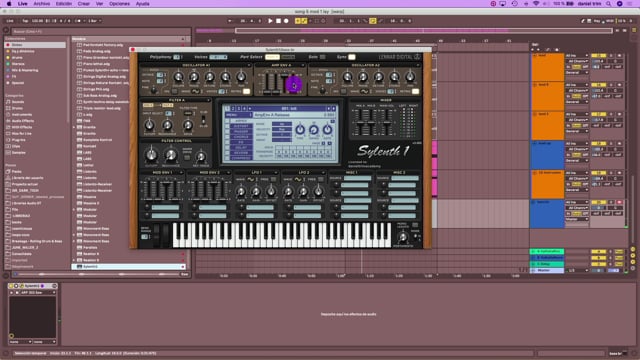Open the DISTORT effect tab in display
The image size is (640, 360).
[241, 127]
